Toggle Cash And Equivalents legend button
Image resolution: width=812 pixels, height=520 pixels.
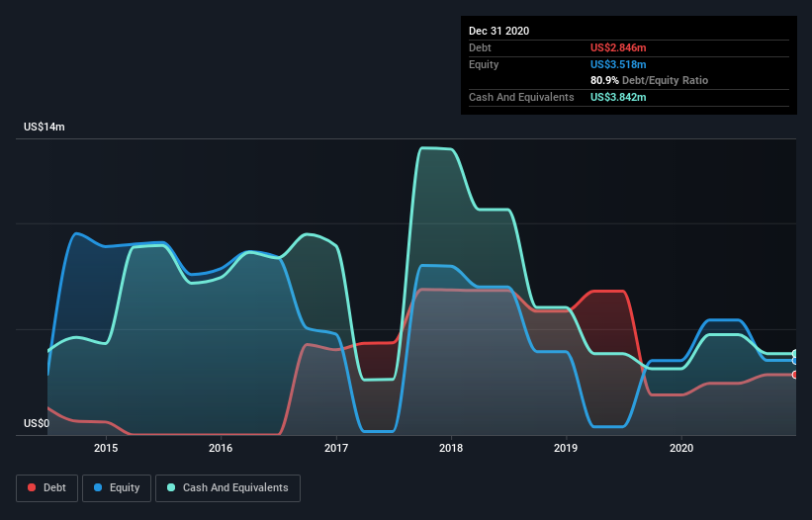click(227, 488)
